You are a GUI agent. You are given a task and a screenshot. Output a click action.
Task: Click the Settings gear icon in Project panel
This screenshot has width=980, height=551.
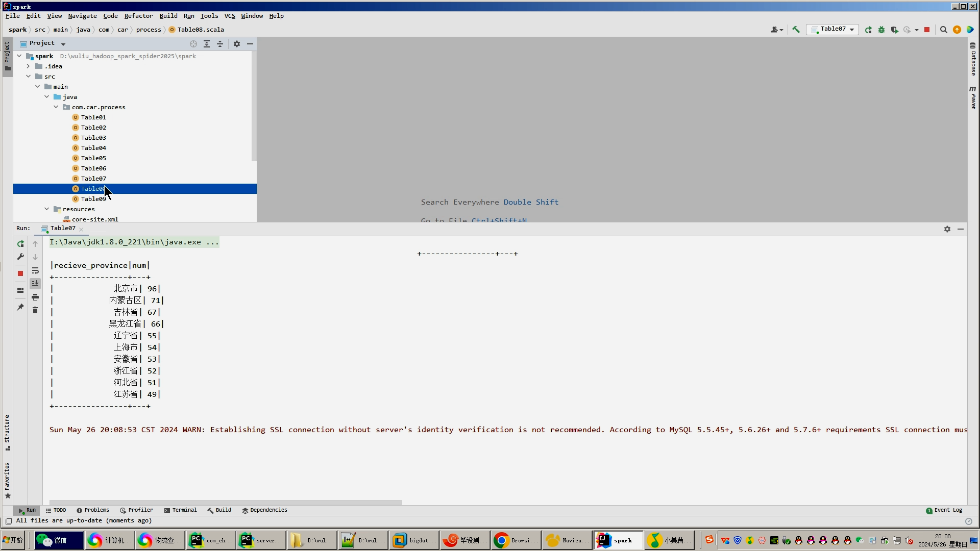236,43
